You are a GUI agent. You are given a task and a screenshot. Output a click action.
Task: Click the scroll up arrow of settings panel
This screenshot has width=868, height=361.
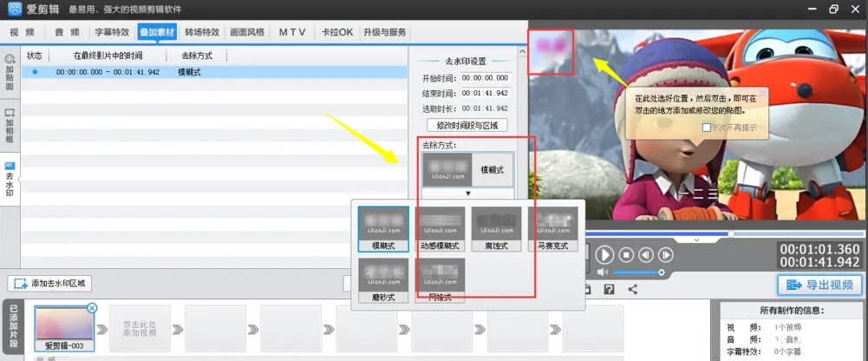(521, 51)
